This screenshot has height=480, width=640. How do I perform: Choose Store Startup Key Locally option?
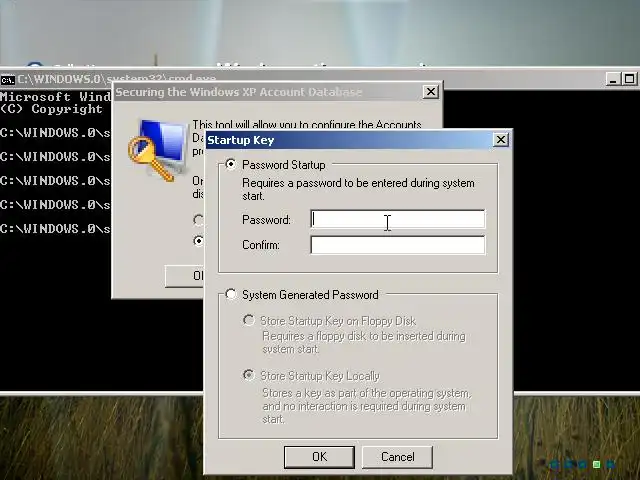pyautogui.click(x=249, y=375)
